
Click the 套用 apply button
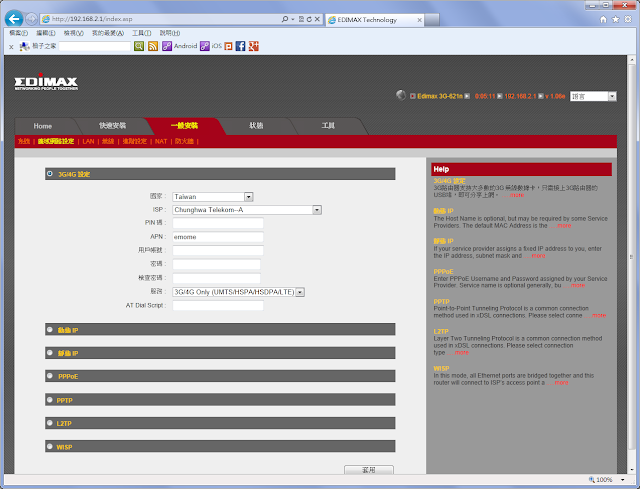click(x=369, y=470)
